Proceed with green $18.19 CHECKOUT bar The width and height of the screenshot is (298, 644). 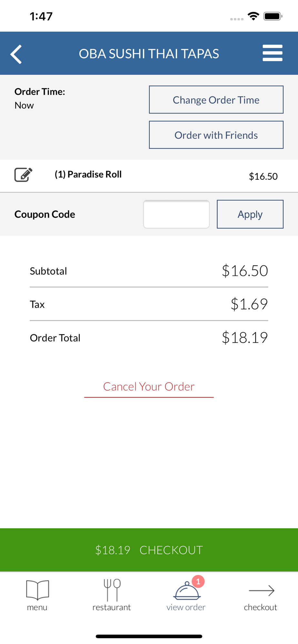click(x=149, y=550)
